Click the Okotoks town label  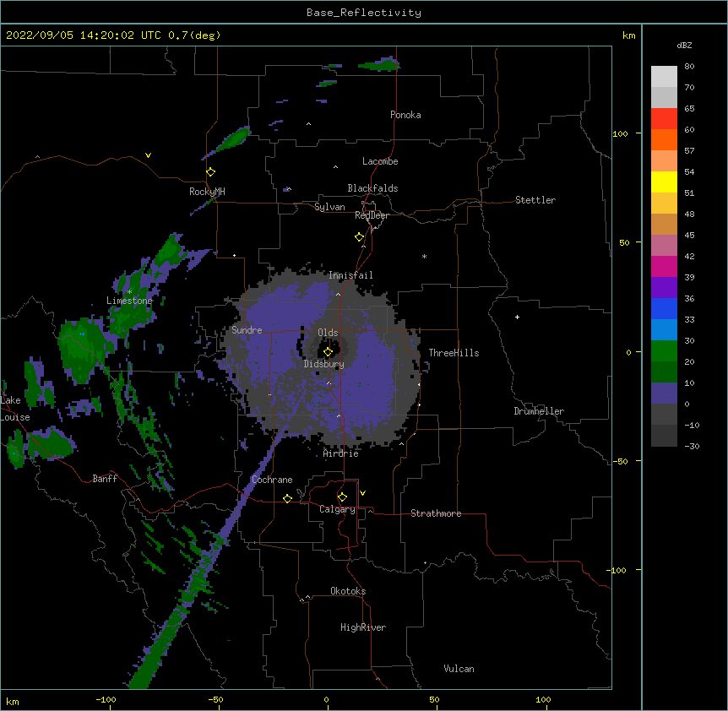tap(348, 591)
